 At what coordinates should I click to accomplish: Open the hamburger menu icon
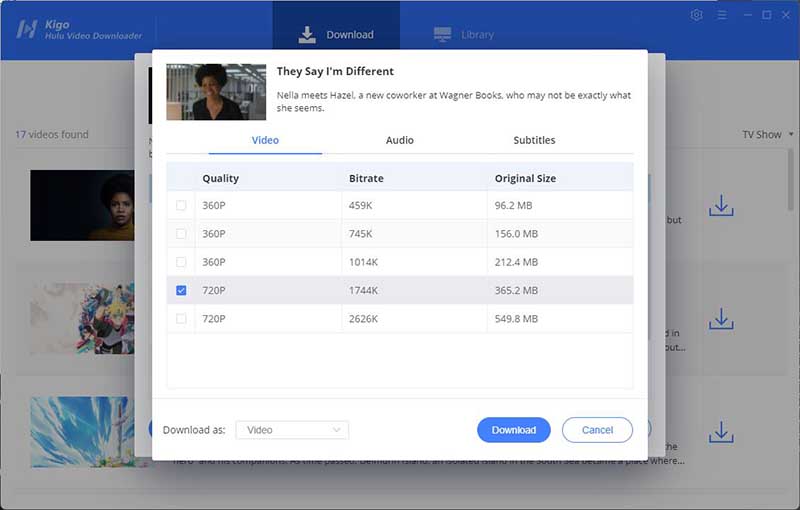coord(722,15)
